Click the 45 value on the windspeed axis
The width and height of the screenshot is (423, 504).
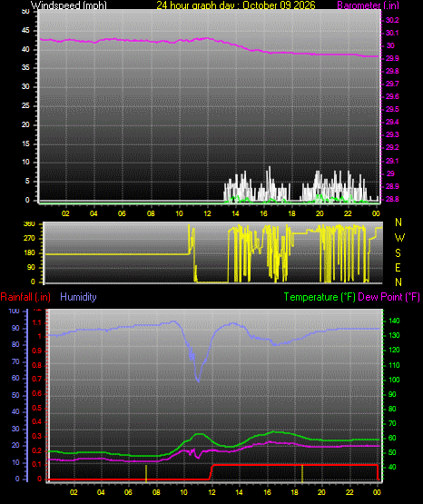25,31
